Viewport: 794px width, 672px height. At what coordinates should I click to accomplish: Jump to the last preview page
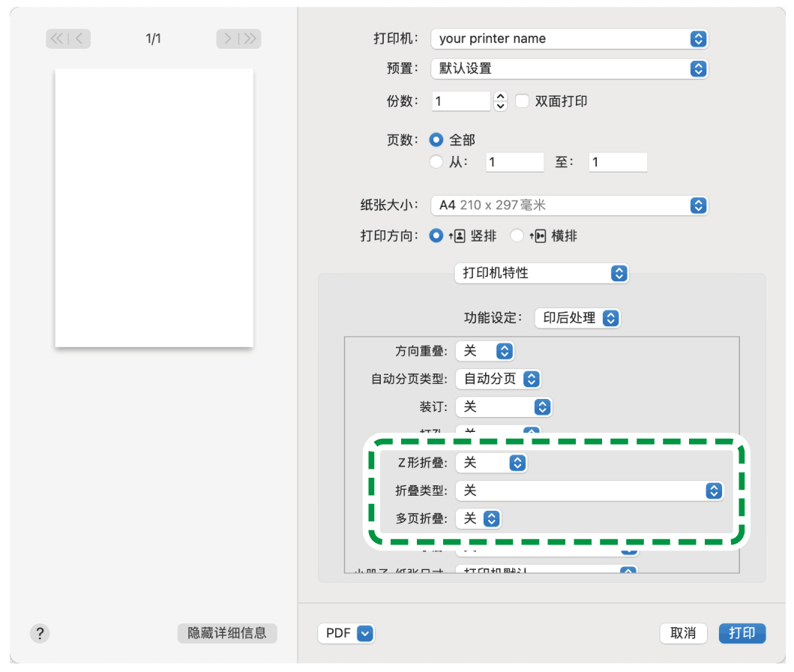248,38
